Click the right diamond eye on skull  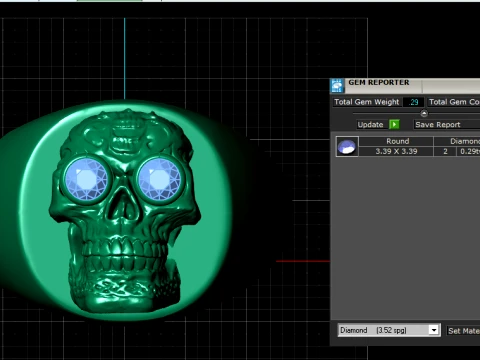159,179
